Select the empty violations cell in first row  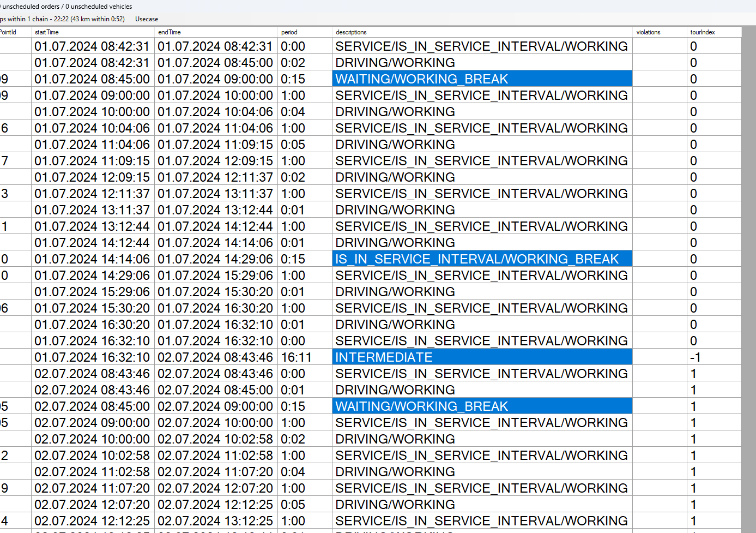[660, 46]
